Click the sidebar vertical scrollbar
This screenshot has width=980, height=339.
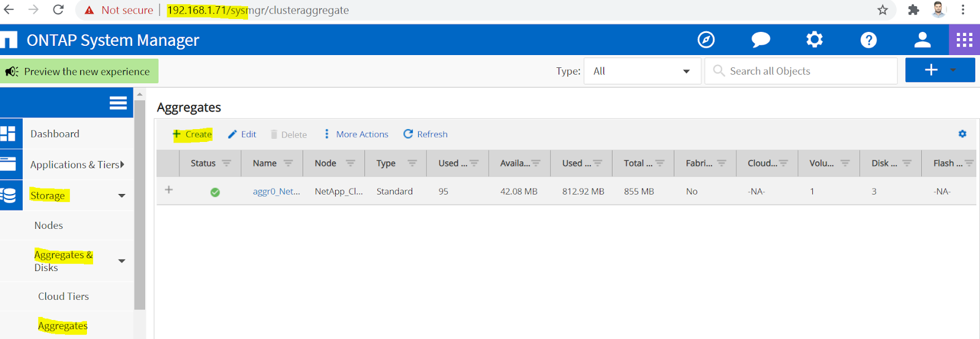pos(140,205)
